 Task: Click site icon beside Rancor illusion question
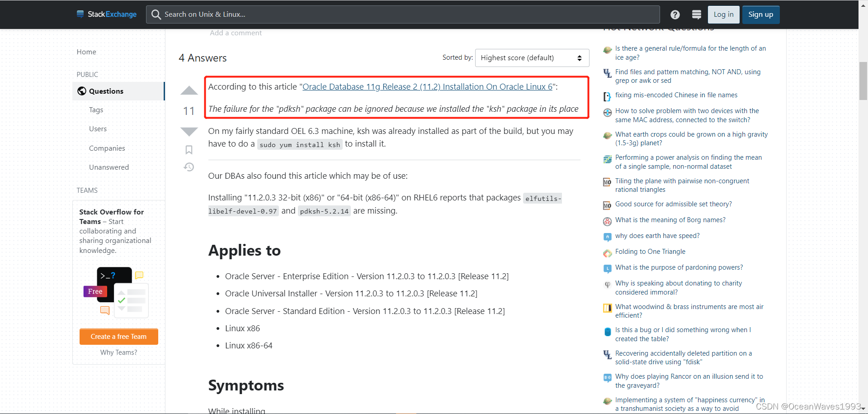[608, 378]
